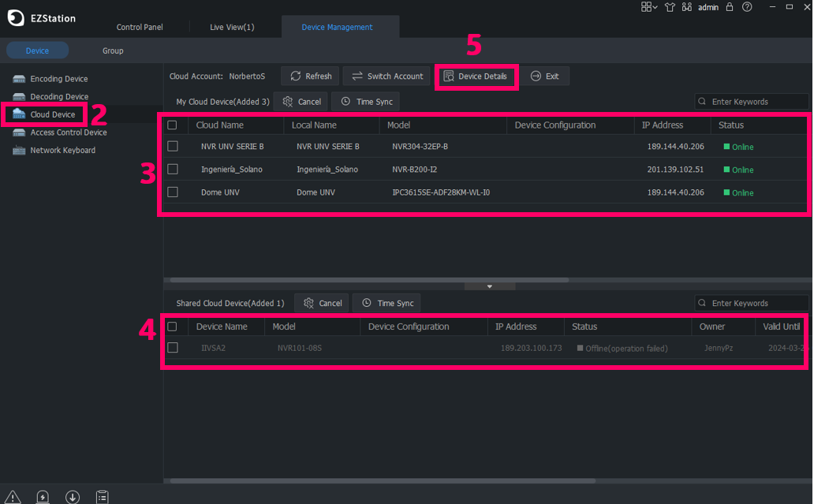Click the Exit cloud account button

[545, 76]
